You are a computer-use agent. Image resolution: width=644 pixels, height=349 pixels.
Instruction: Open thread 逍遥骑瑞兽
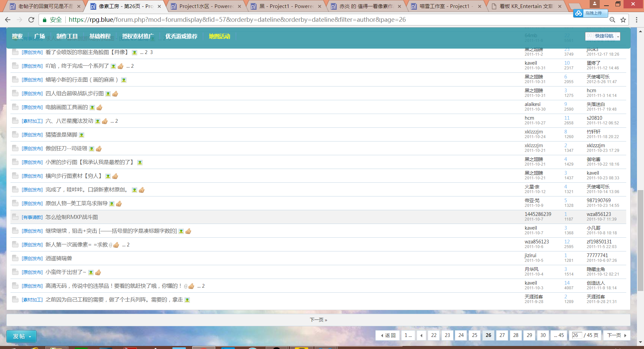tap(59, 258)
